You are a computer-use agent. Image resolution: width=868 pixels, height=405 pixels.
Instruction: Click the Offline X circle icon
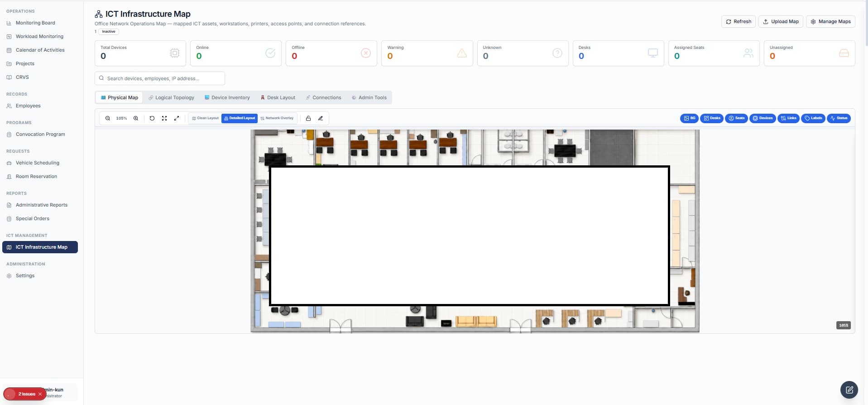pos(366,53)
